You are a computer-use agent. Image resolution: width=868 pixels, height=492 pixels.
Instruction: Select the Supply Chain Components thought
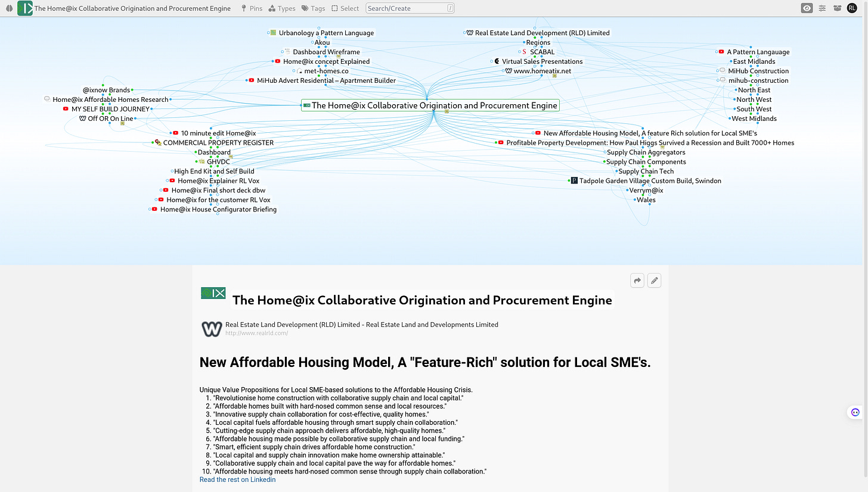(x=646, y=162)
